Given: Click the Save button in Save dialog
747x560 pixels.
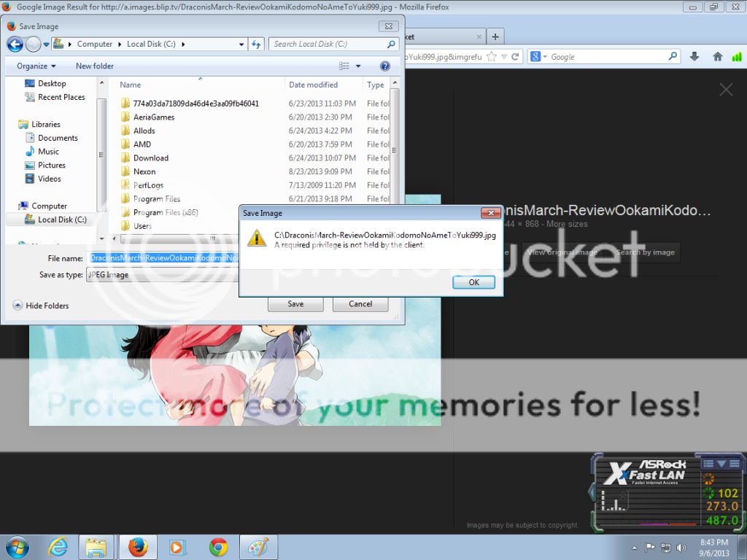Looking at the screenshot, I should click(295, 304).
